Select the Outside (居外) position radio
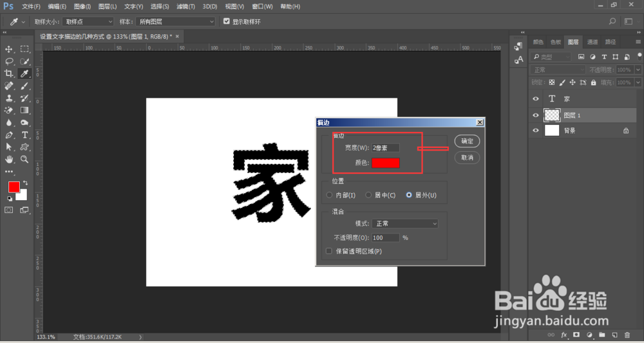The image size is (644, 343). 409,195
